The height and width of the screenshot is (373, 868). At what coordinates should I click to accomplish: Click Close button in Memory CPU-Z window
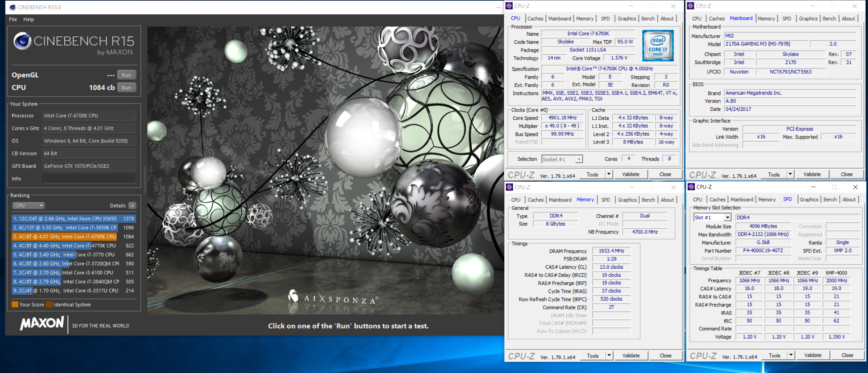coord(666,356)
